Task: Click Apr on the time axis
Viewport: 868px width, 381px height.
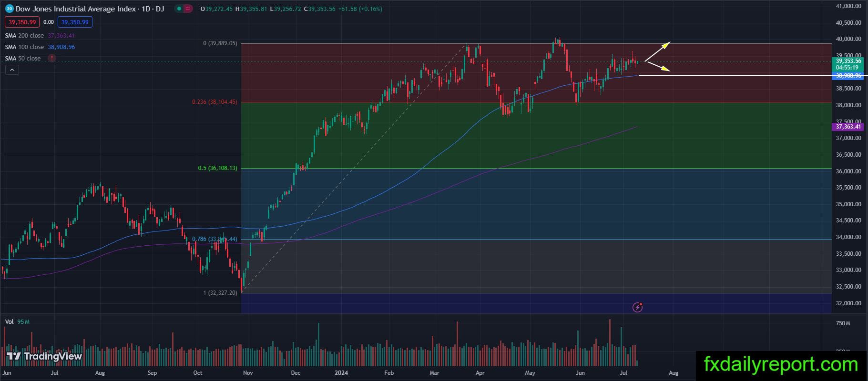Action: click(480, 373)
